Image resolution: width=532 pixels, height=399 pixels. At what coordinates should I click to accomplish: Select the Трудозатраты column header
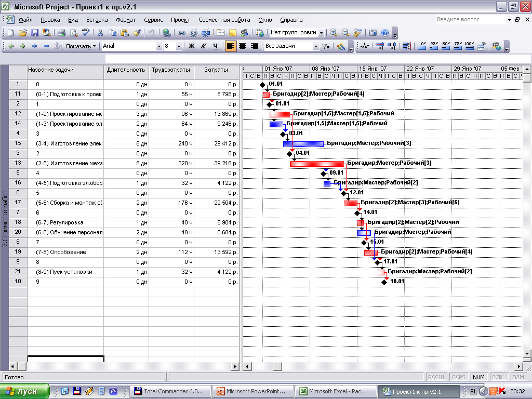coord(171,70)
